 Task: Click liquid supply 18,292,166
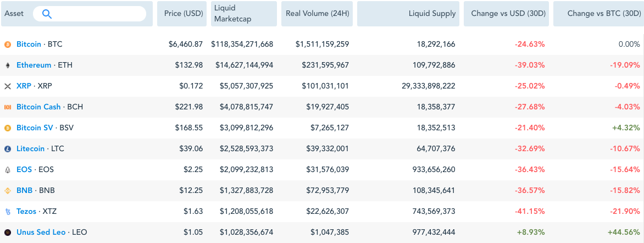pos(435,44)
